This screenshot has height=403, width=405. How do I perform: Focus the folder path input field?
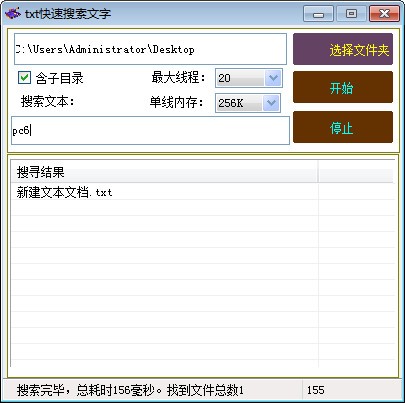(150, 49)
